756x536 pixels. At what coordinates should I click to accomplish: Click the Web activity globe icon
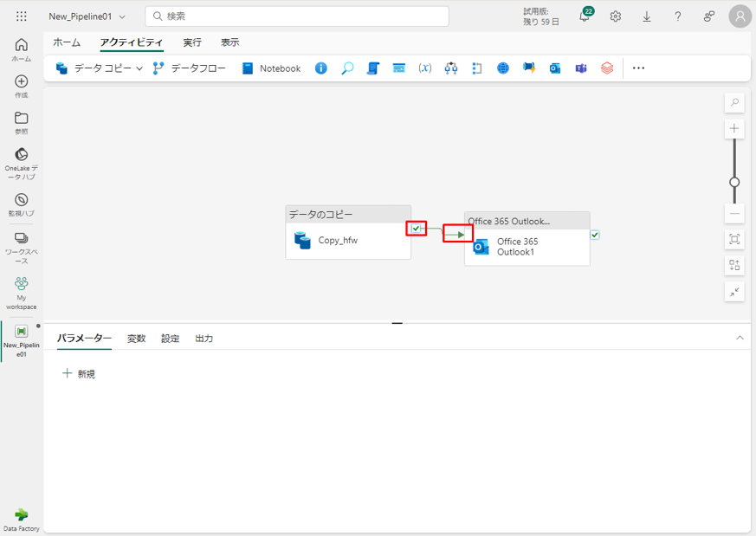503,68
